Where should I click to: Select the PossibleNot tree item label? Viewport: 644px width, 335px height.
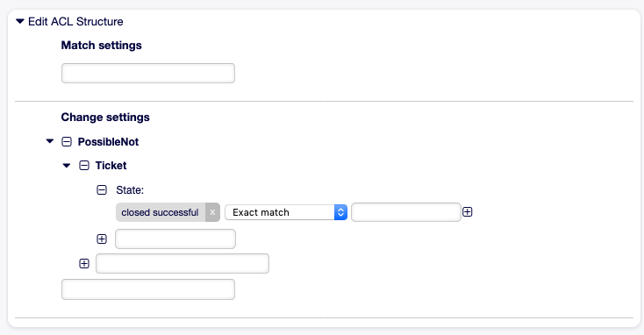109,142
